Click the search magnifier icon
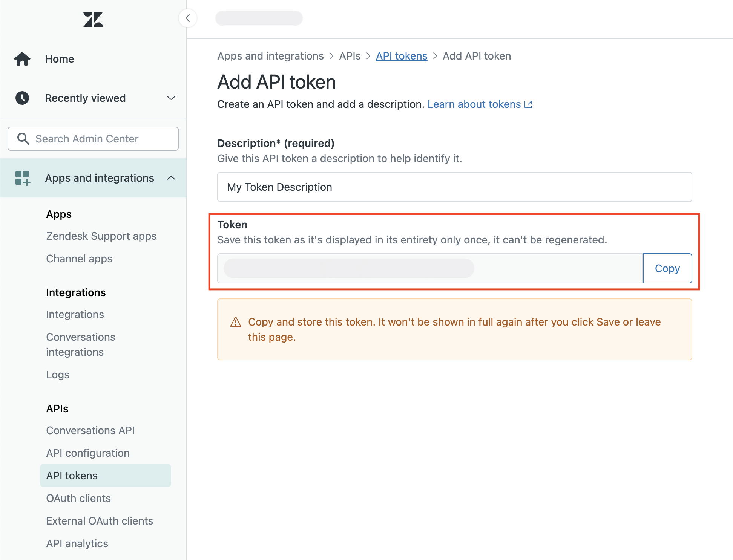Image resolution: width=733 pixels, height=560 pixels. [23, 139]
